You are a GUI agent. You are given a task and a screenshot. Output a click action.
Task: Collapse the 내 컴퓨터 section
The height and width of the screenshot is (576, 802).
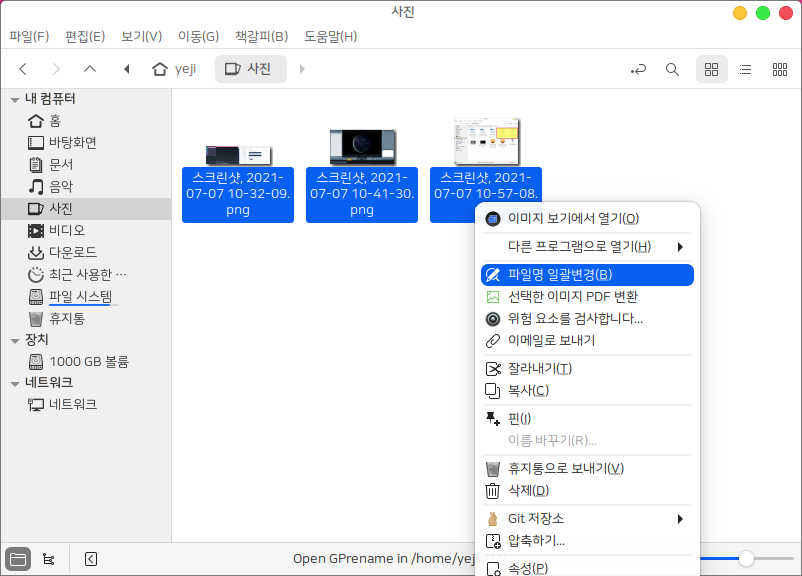(x=15, y=99)
